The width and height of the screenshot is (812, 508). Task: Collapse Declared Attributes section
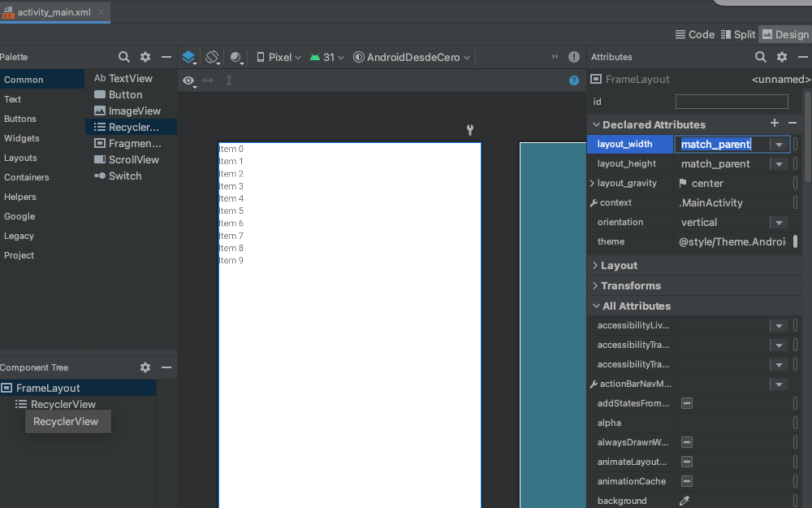click(596, 124)
